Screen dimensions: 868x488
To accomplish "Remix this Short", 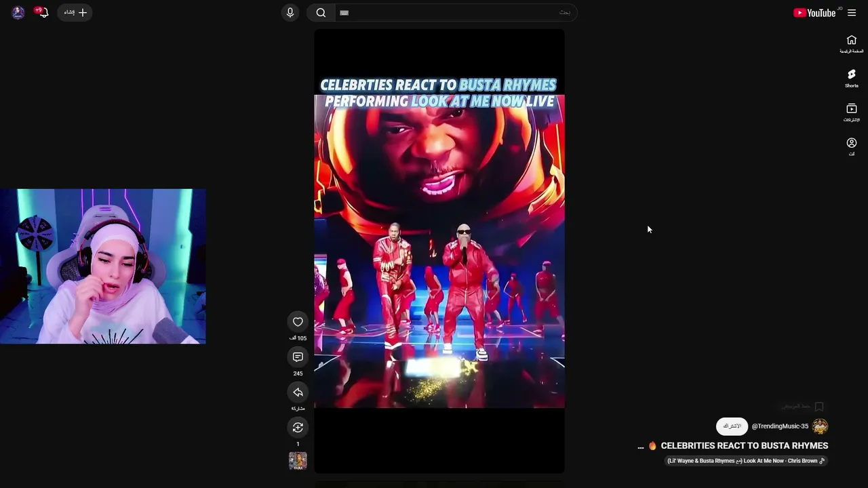I will click(298, 428).
